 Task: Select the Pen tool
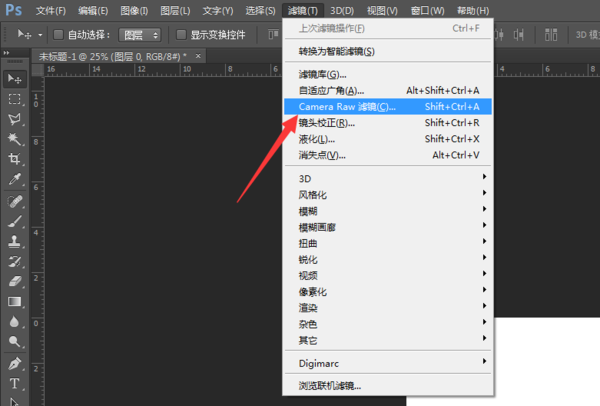pos(15,364)
